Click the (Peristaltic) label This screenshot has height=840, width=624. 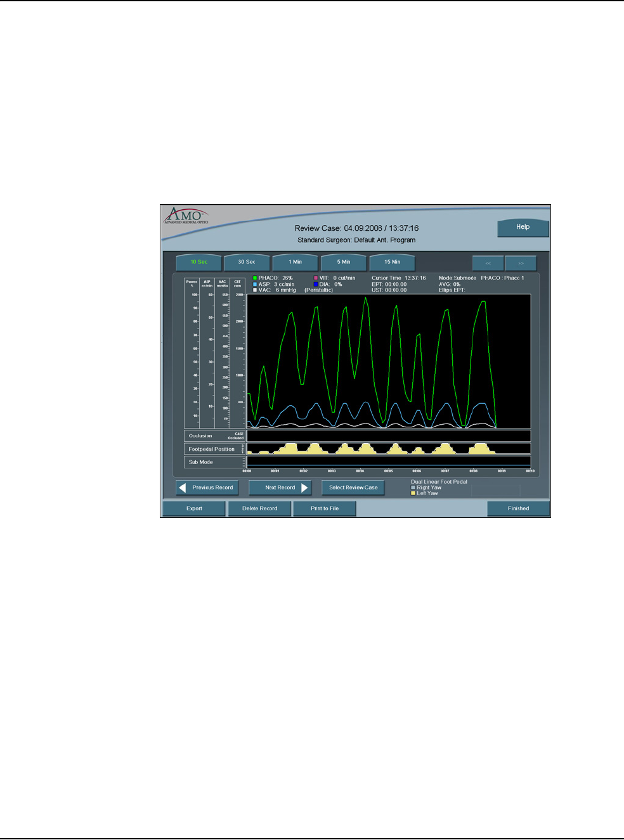[x=318, y=290]
